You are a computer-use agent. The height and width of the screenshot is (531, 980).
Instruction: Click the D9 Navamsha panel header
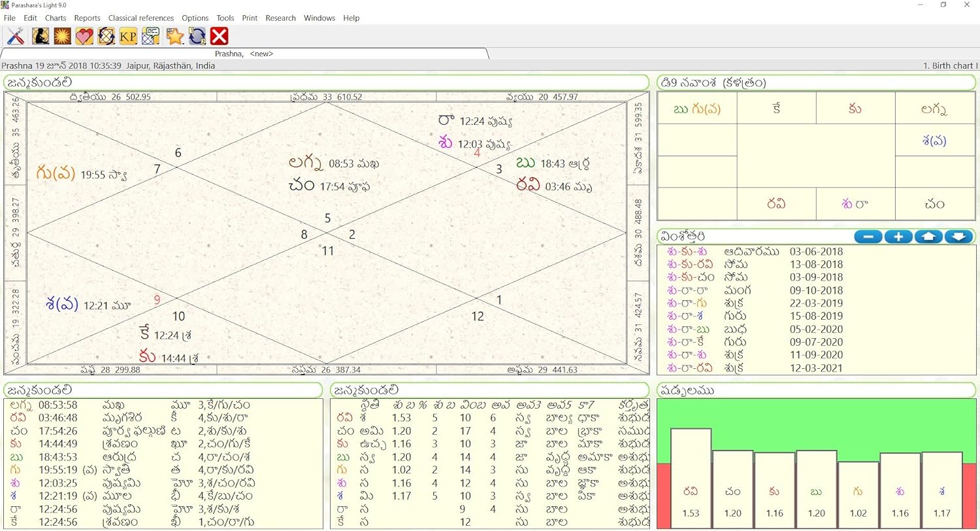(817, 83)
